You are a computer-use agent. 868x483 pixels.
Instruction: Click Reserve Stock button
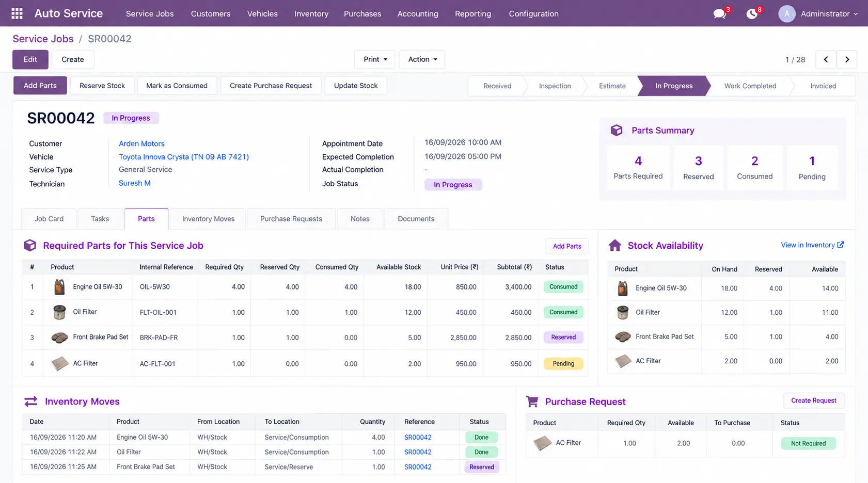point(102,86)
